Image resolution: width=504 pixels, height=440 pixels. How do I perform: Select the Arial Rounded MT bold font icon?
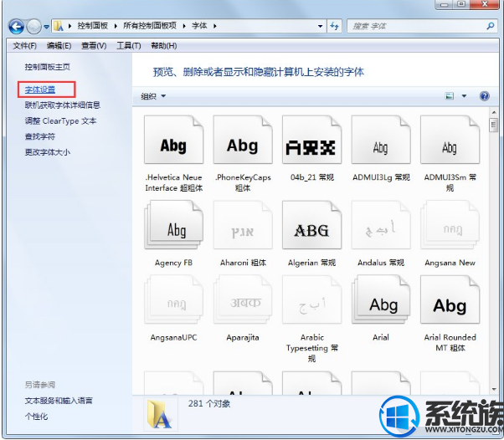click(450, 299)
